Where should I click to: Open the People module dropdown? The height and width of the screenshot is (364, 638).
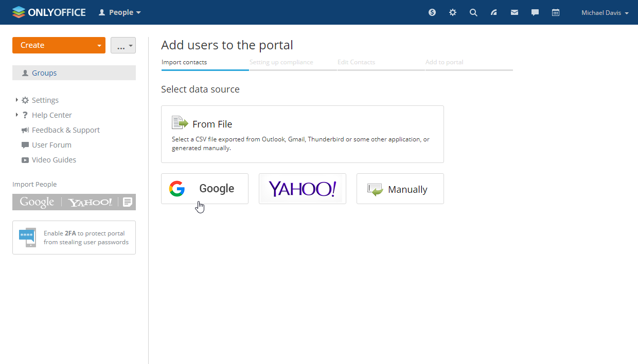pos(120,12)
